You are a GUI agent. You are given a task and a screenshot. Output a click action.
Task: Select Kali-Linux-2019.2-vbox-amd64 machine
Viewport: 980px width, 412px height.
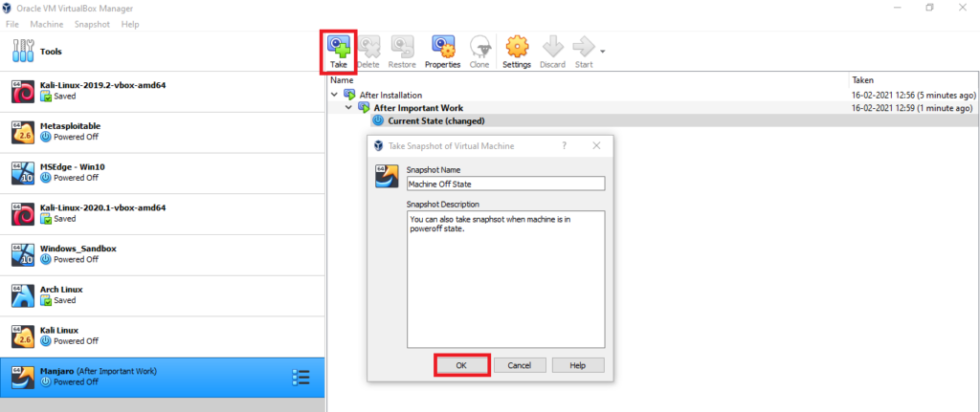tap(162, 91)
